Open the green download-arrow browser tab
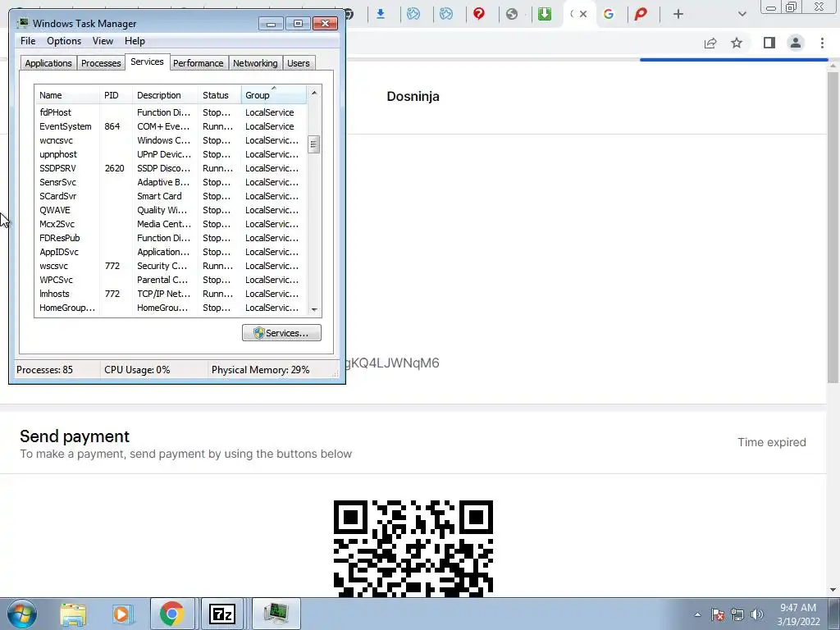840x630 pixels. pos(545,14)
